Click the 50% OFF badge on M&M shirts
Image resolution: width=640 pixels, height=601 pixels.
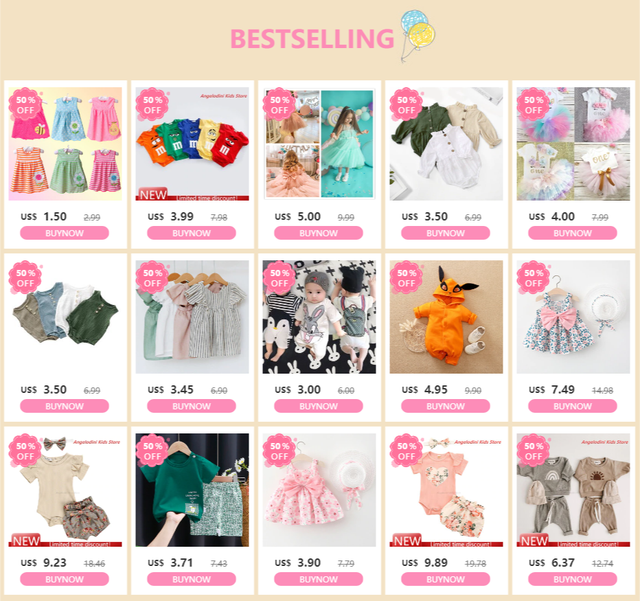click(x=153, y=105)
